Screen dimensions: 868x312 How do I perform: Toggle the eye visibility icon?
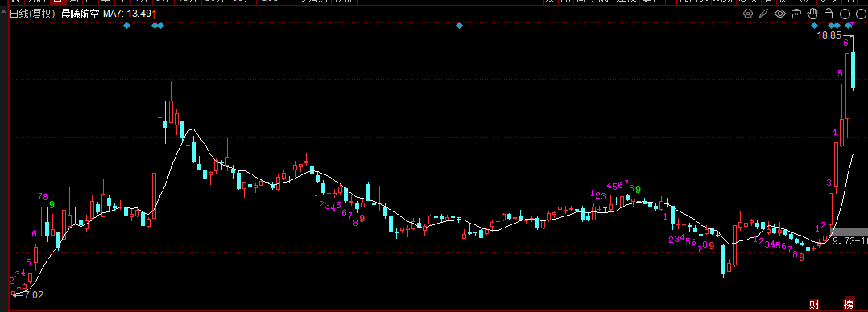tap(780, 14)
